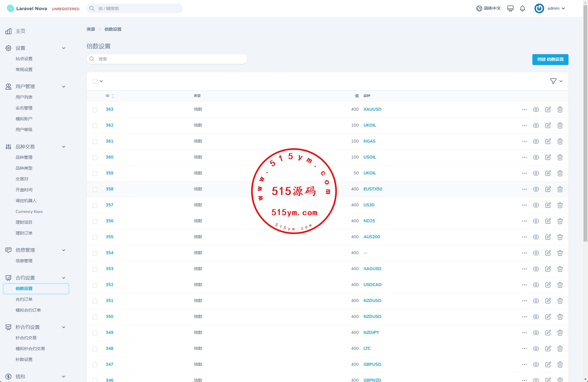Open 合约订单 in the sidebar

click(24, 299)
